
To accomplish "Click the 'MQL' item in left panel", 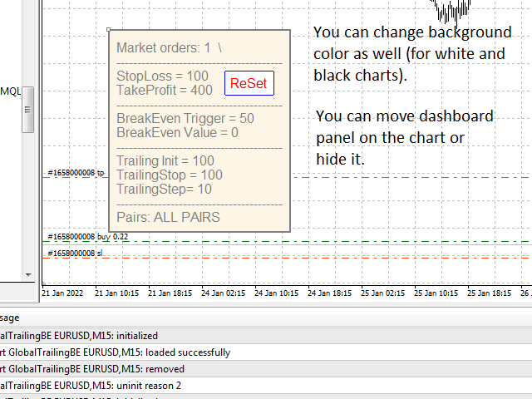I will point(11,91).
